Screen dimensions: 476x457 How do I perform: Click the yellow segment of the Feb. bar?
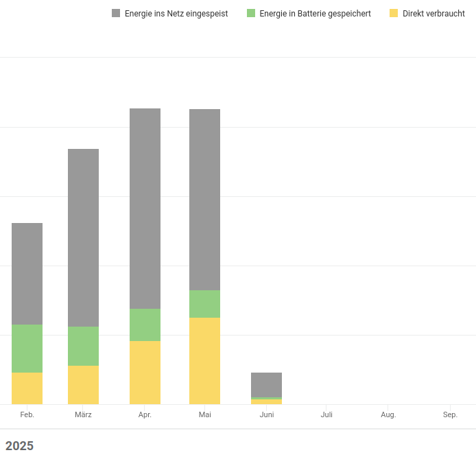tap(27, 388)
